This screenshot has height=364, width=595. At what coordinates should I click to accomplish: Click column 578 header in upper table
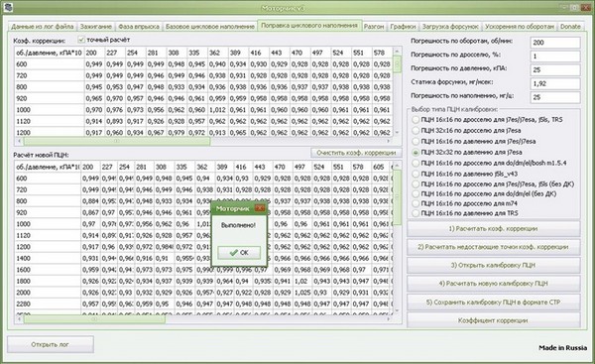click(382, 53)
